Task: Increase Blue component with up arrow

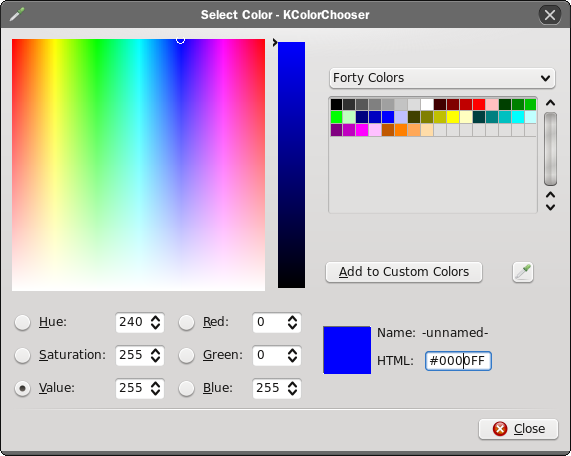Action: pos(292,384)
